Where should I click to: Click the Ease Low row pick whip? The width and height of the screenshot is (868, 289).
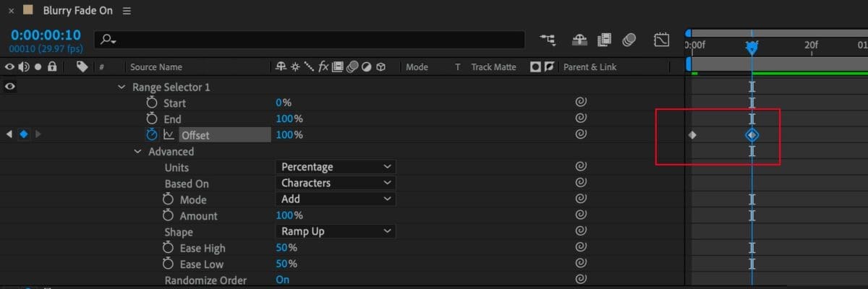tap(580, 263)
